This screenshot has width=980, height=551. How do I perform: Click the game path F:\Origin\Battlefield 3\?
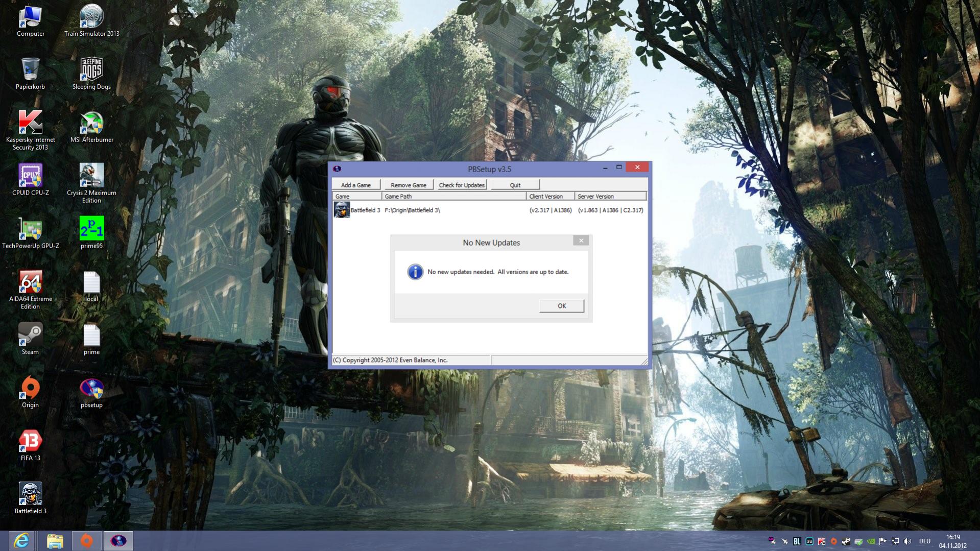pyautogui.click(x=412, y=210)
